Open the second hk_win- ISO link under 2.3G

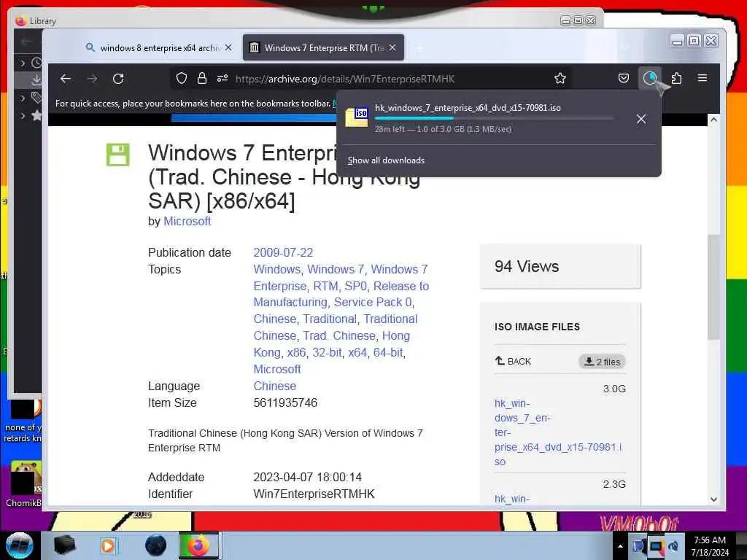pos(511,499)
